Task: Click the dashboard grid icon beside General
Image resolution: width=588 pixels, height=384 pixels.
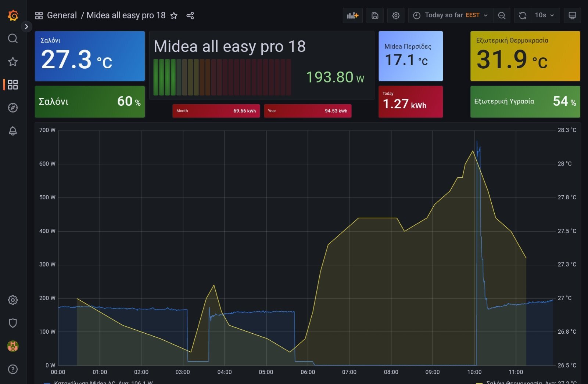Action: [x=39, y=15]
